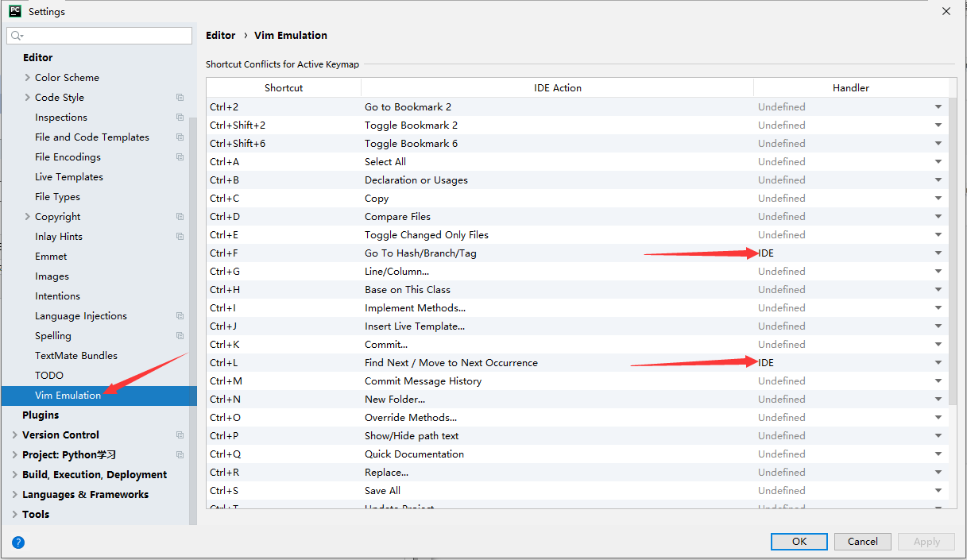Image resolution: width=967 pixels, height=560 pixels.
Task: Expand the Languages & Frameworks section
Action: coord(15,495)
